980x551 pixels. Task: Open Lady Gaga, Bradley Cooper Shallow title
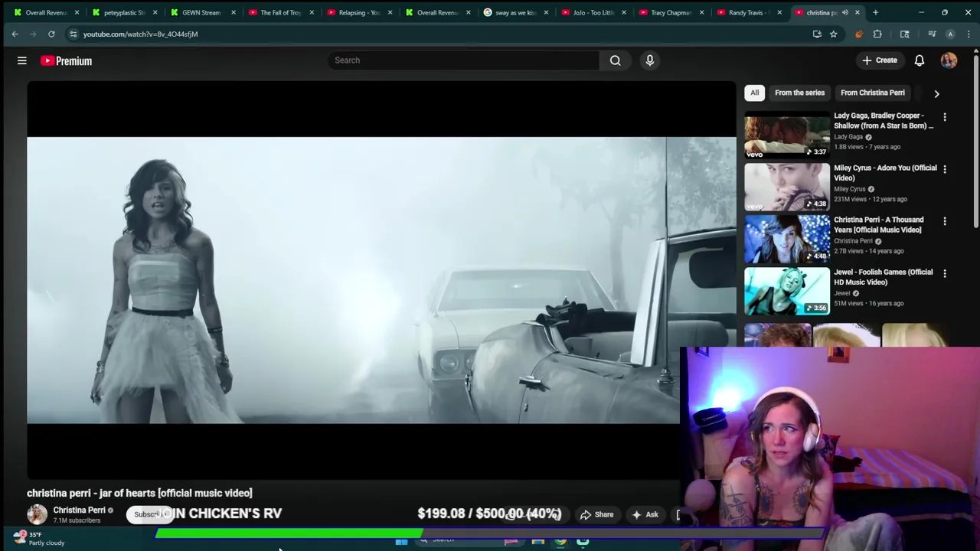coord(884,121)
